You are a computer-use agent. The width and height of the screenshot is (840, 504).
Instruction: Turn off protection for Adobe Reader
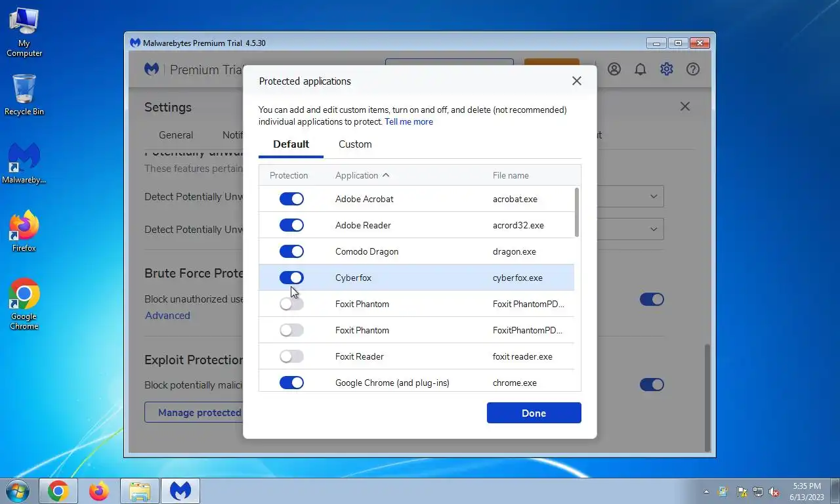coord(291,225)
